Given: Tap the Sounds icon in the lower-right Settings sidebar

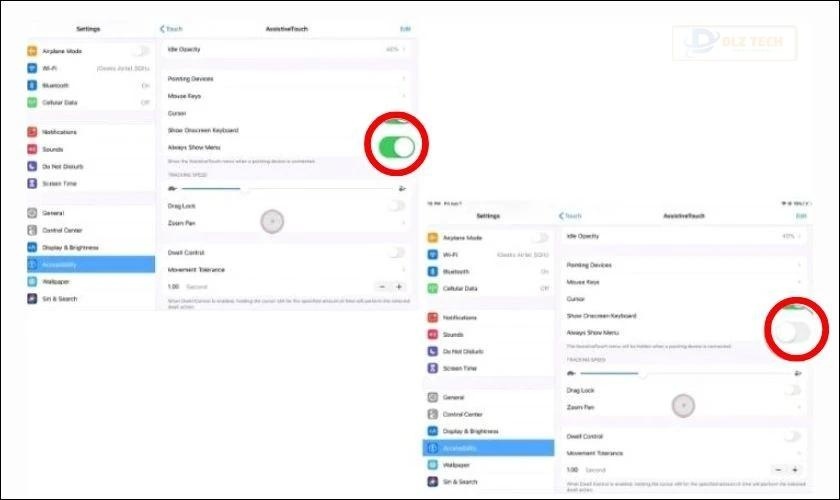Looking at the screenshot, I should pos(432,335).
